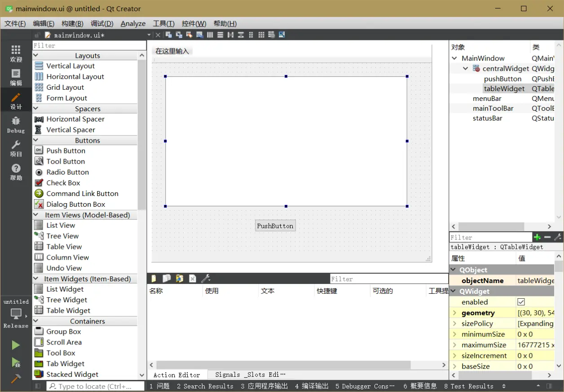Add dynamic property with green plus
This screenshot has width=564, height=392.
537,237
